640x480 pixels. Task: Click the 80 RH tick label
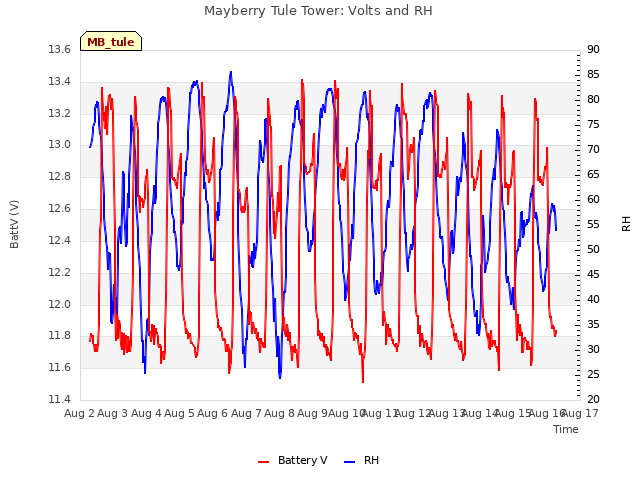[x=593, y=100]
